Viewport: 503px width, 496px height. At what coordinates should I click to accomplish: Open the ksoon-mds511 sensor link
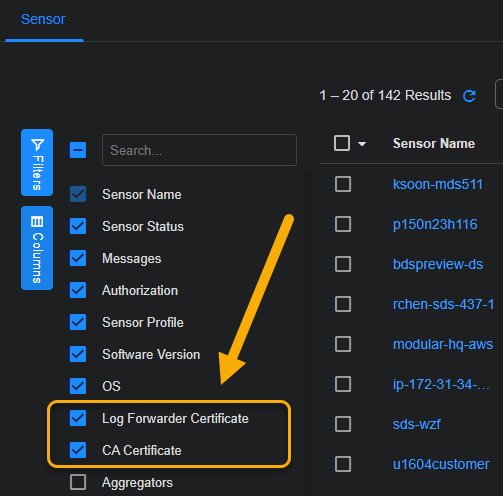coord(438,184)
